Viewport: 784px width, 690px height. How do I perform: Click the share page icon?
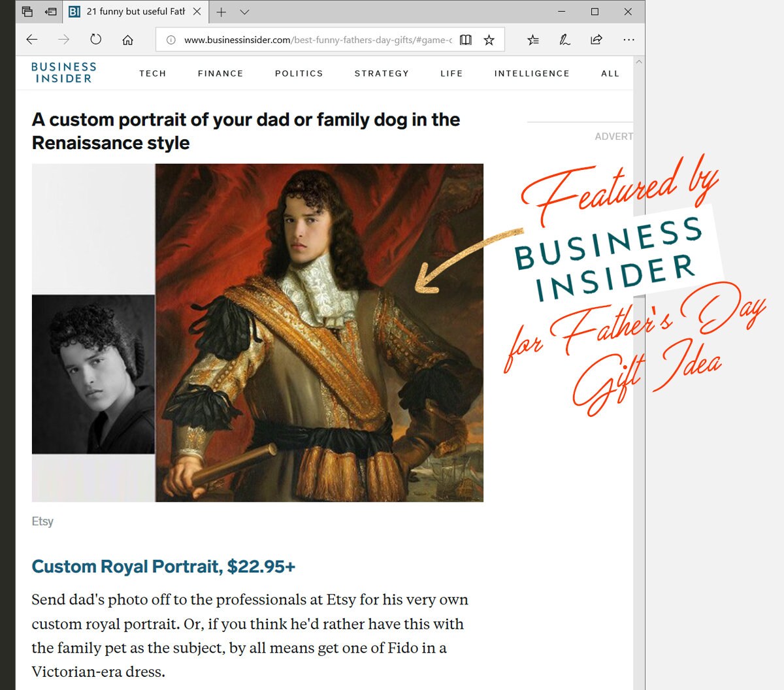596,40
